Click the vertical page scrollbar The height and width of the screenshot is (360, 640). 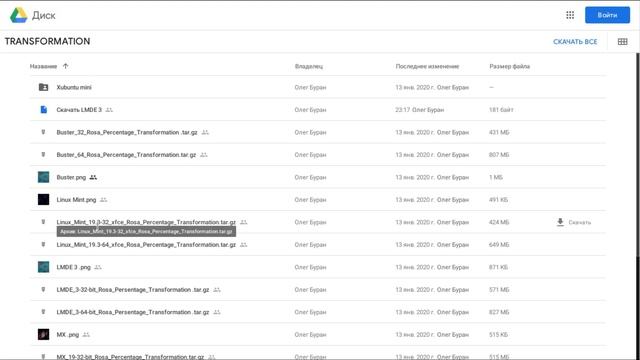[638, 155]
